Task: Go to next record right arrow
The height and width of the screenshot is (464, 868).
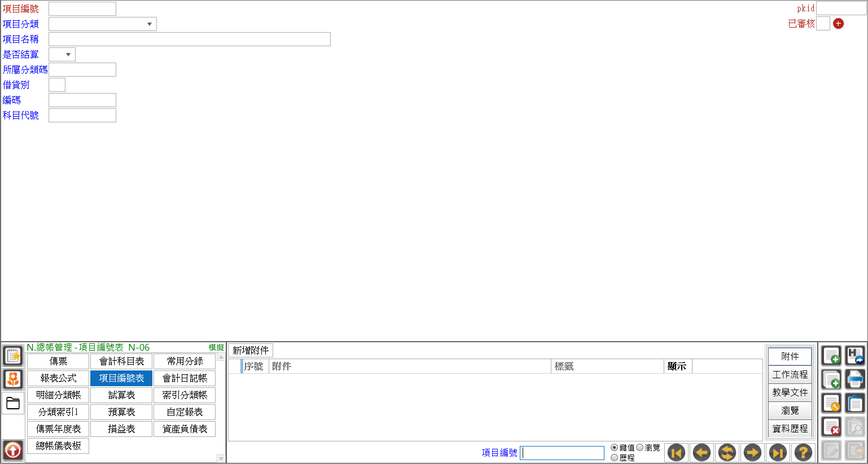Action: [x=752, y=452]
